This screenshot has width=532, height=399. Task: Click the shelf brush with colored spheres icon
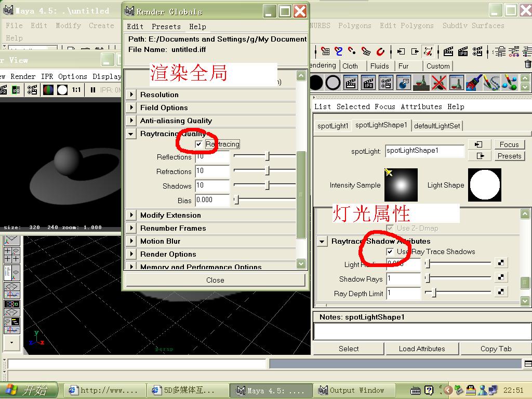[x=509, y=83]
